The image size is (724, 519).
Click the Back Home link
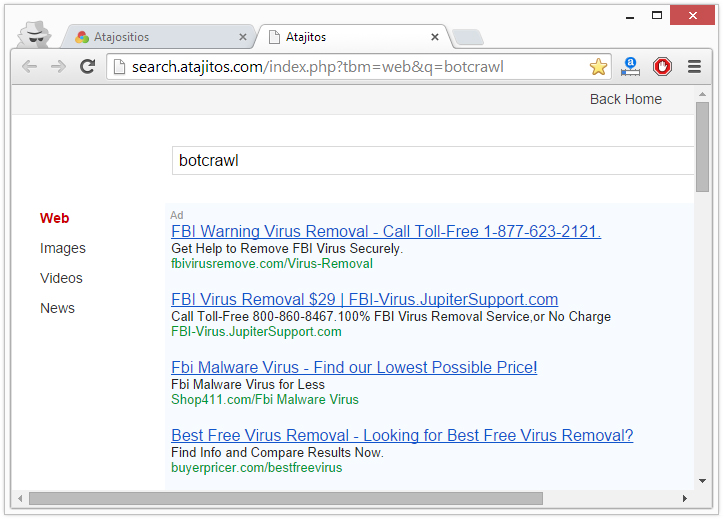point(626,99)
